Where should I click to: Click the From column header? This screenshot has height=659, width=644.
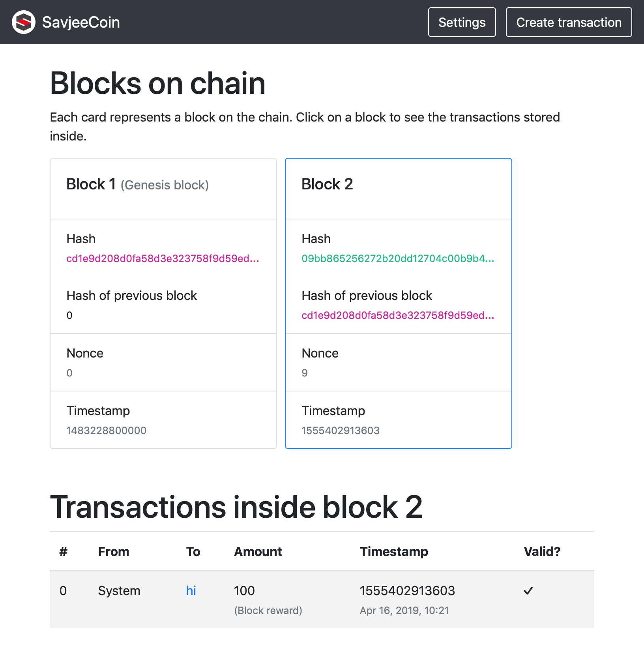tap(114, 552)
